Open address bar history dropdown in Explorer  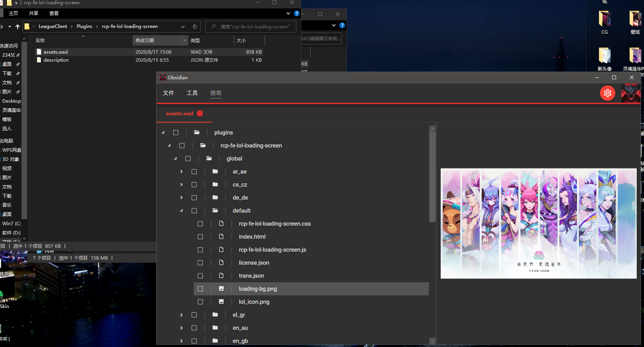(x=183, y=26)
